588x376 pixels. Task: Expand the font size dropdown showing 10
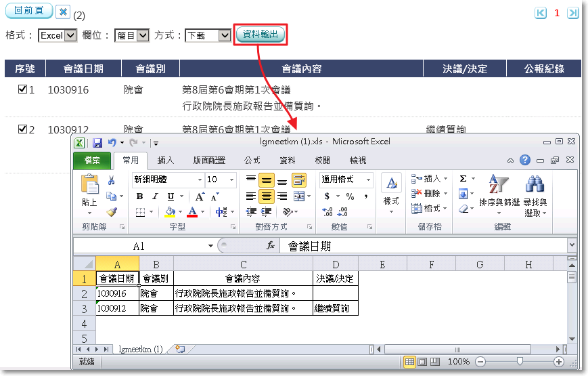click(232, 180)
